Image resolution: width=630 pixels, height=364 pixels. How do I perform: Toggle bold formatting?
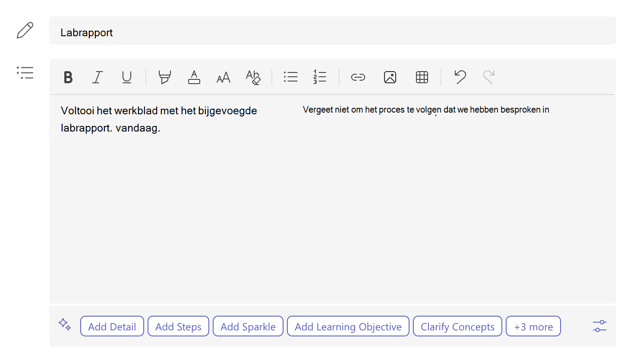(x=68, y=77)
